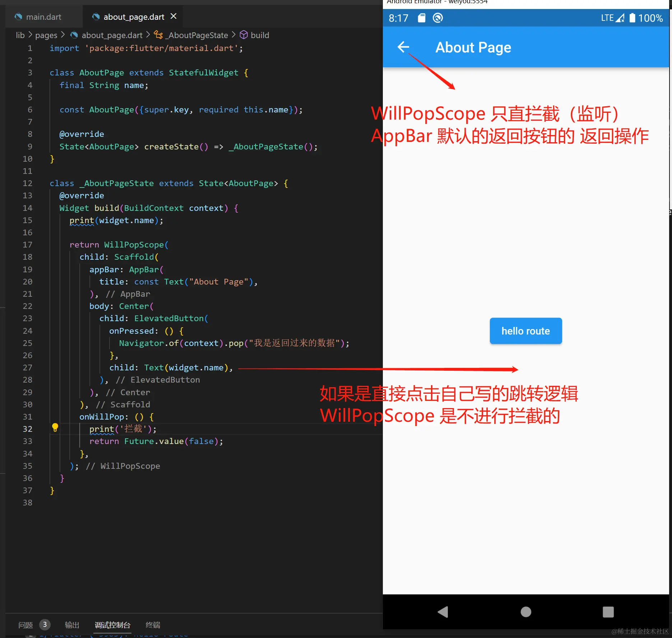Viewport: 672px width, 638px height.
Task: Tap the back arrow in the About Page AppBar
Action: [403, 47]
